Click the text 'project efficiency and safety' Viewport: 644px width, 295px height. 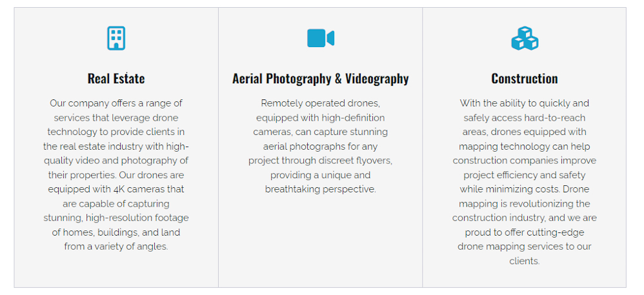[x=525, y=175]
